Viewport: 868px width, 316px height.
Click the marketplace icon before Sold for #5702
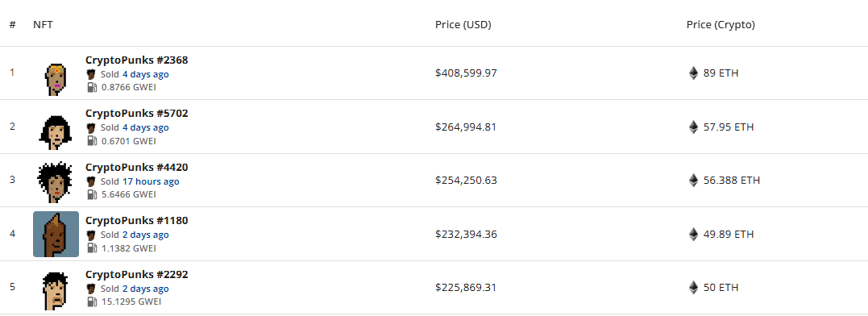91,127
